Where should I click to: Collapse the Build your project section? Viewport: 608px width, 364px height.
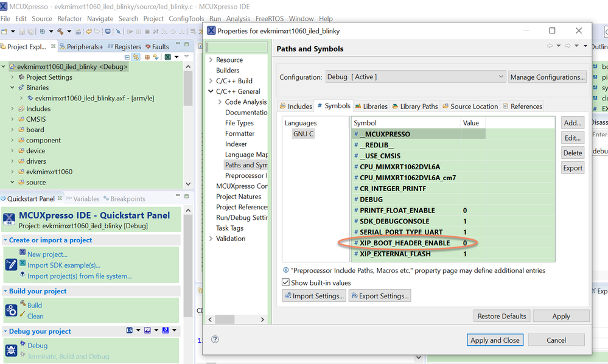(x=5, y=291)
